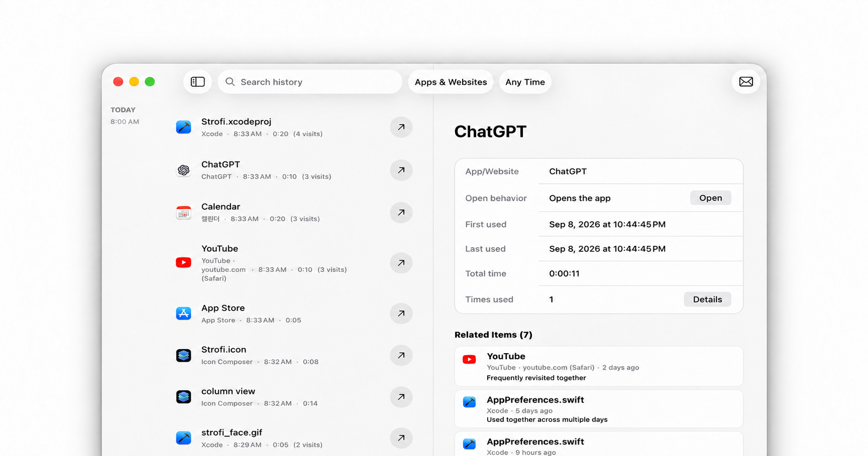The height and width of the screenshot is (456, 868).
Task: Select the column view history entry
Action: [x=294, y=397]
